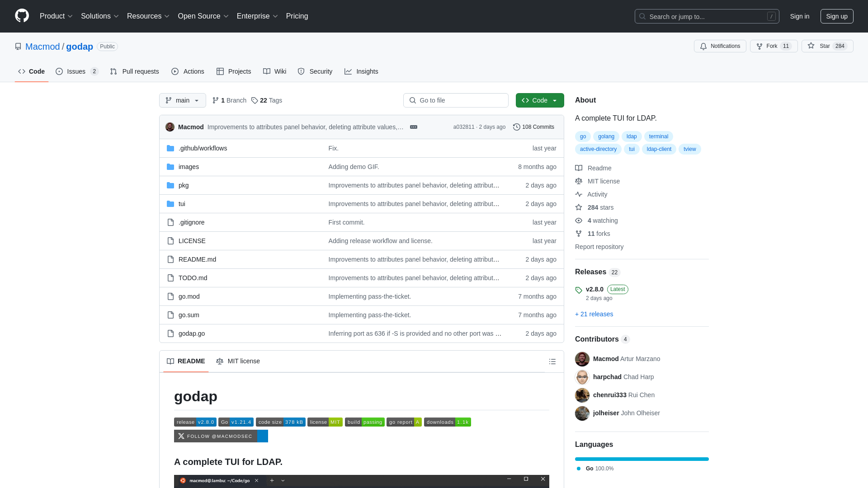
Task: Open the 22 Tags link
Action: pos(267,100)
